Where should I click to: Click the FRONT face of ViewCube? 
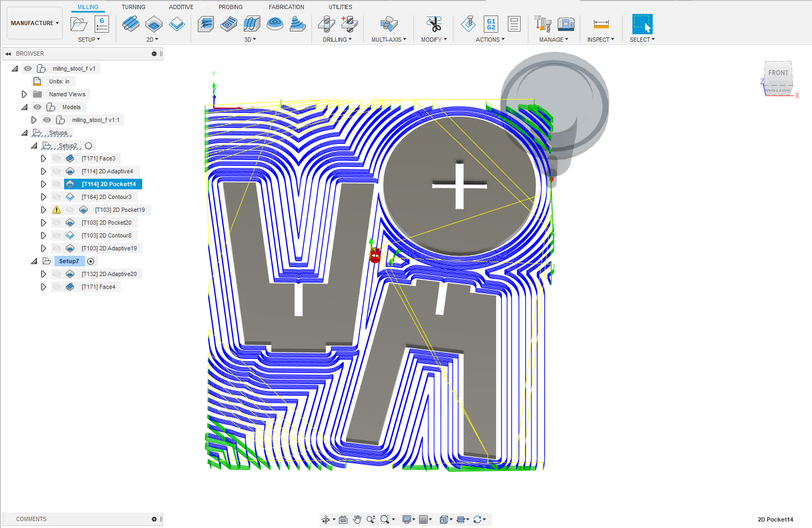[x=778, y=73]
